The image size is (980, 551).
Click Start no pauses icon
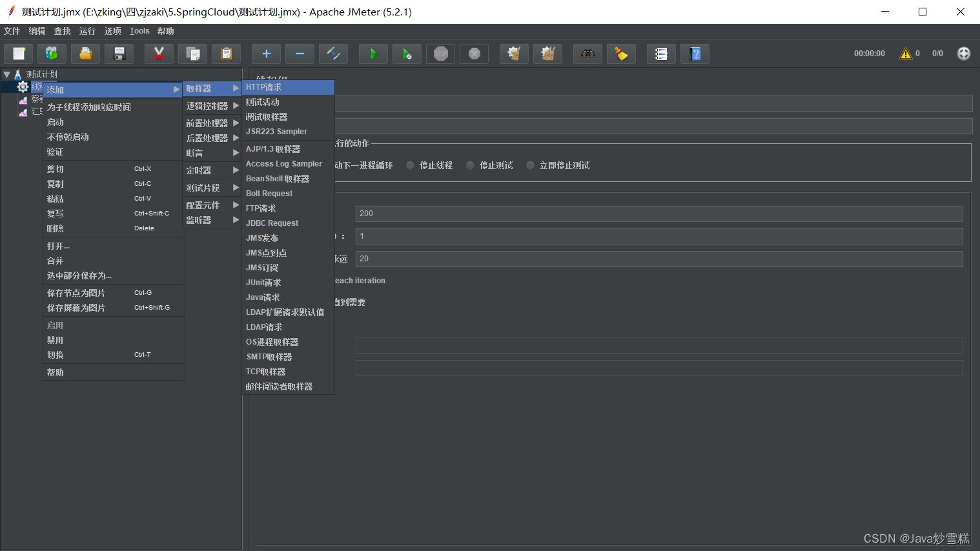point(407,54)
